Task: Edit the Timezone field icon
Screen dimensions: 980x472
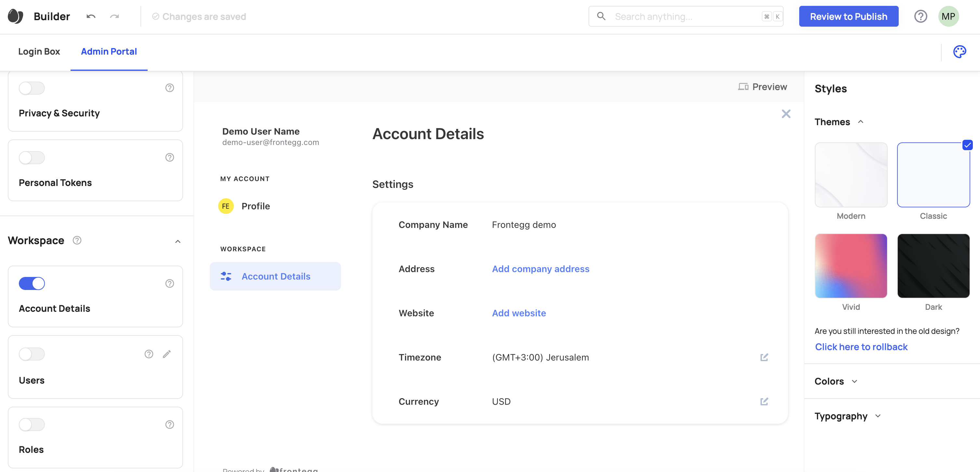Action: click(x=764, y=357)
